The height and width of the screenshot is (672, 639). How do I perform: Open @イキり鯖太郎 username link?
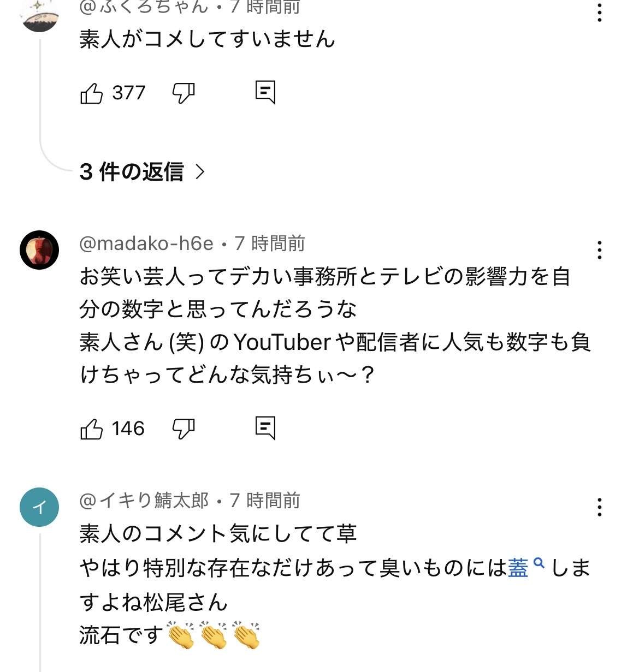click(144, 501)
